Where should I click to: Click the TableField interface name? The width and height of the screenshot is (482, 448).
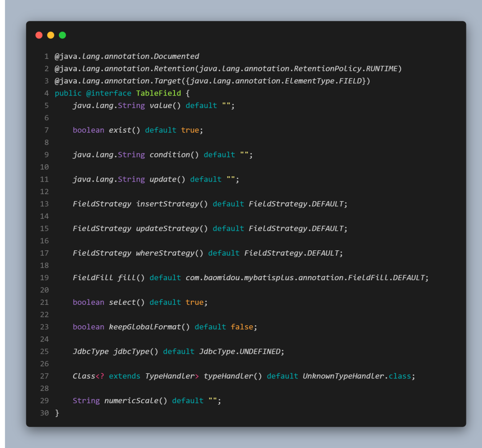[158, 93]
